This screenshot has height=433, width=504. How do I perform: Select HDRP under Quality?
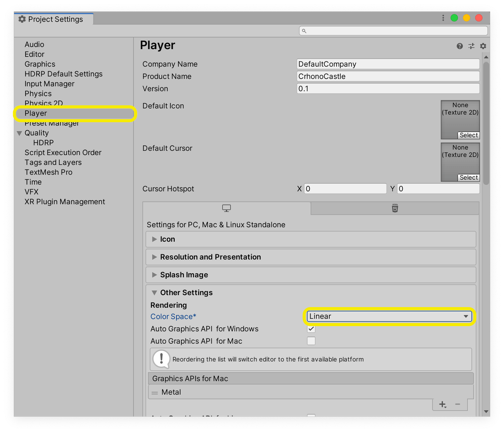click(x=43, y=143)
